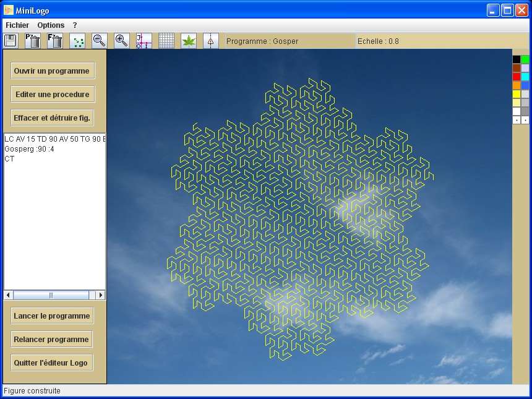This screenshot has width=532, height=399.
Task: Click the green dotted arrows icon
Action: pyautogui.click(x=78, y=41)
